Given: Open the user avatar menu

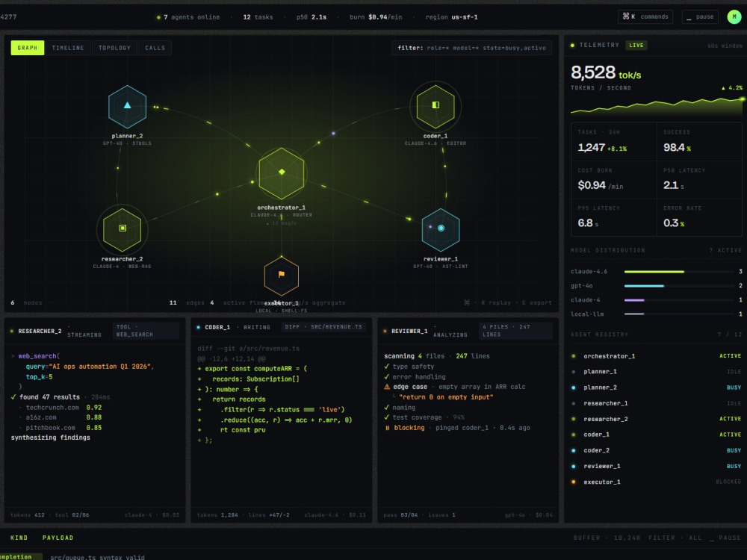Looking at the screenshot, I should click(x=734, y=16).
